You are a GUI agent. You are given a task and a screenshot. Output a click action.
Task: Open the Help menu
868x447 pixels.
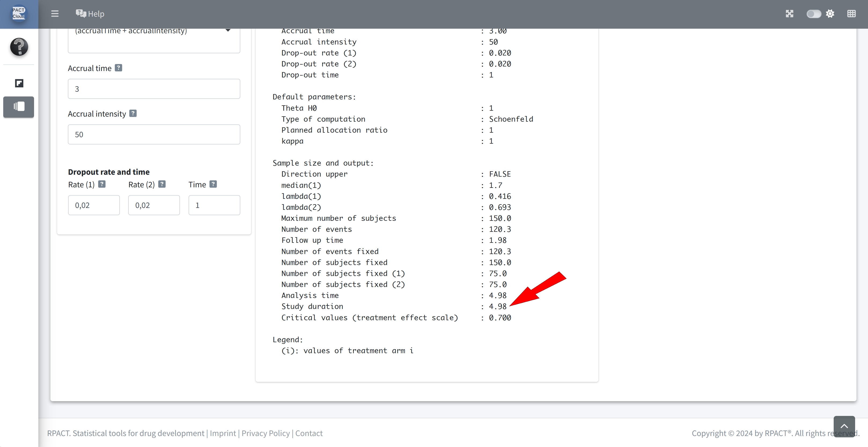click(90, 14)
